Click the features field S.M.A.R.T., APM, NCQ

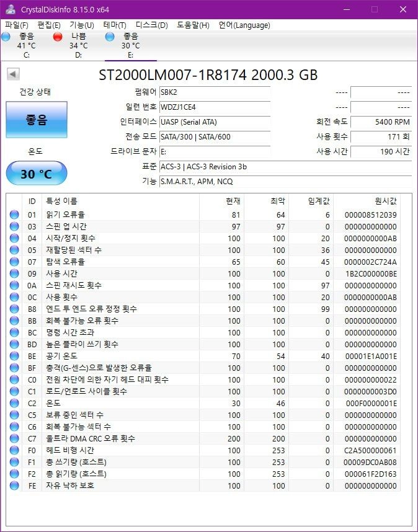pyautogui.click(x=285, y=182)
